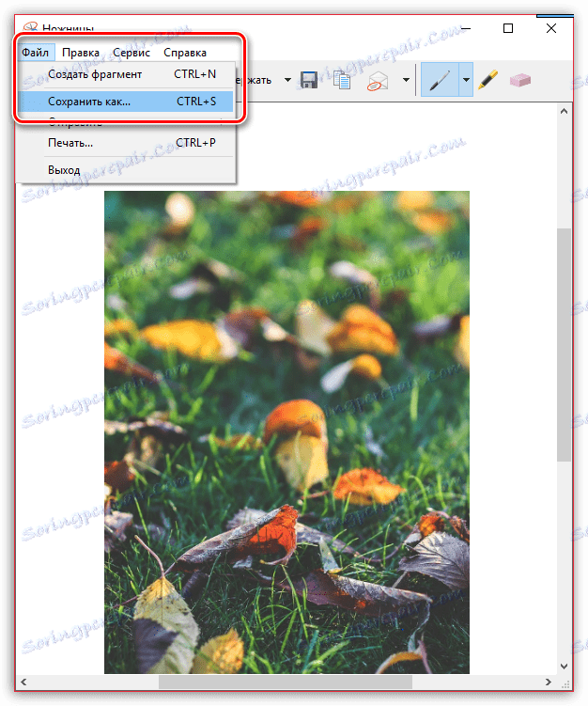The width and height of the screenshot is (588, 706).
Task: Click the autumn leaves snip image
Action: pyautogui.click(x=286, y=432)
